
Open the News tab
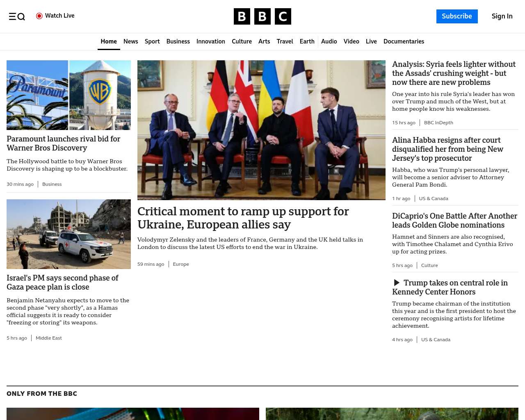pos(130,41)
